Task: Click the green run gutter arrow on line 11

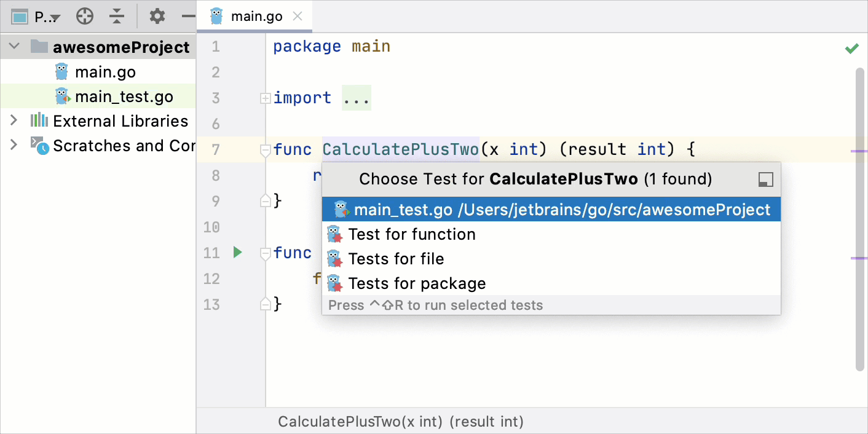Action: [x=238, y=252]
